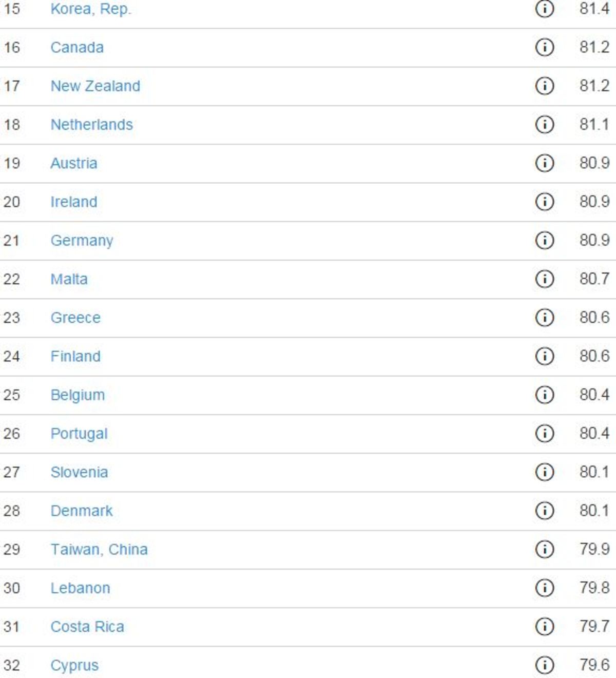Open the Belgium country link
The height and width of the screenshot is (678, 616).
(x=78, y=395)
